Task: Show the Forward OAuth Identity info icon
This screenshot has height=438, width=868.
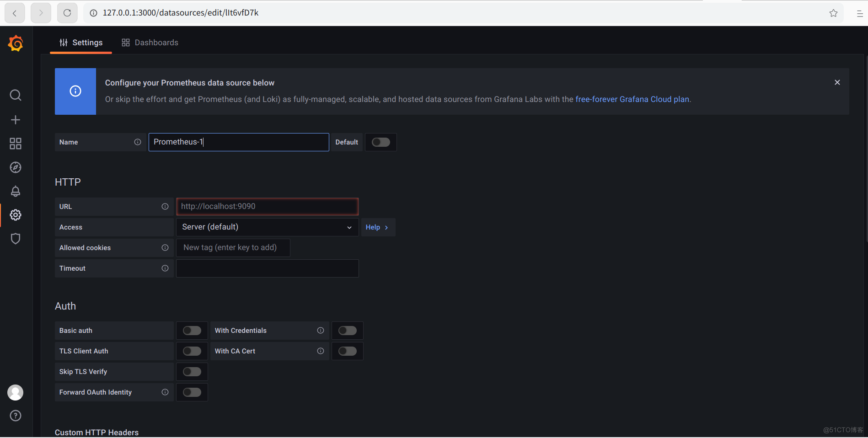Action: (165, 392)
